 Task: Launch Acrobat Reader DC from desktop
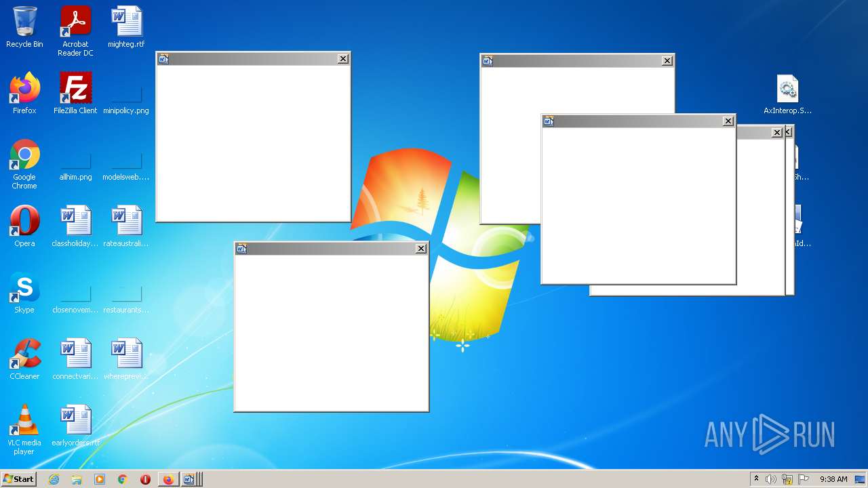click(75, 31)
